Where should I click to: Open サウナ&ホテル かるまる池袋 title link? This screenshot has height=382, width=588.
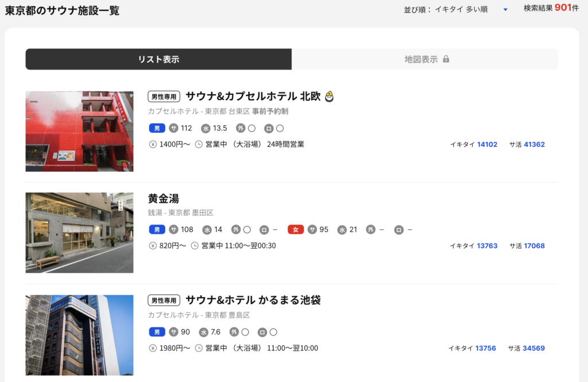[x=253, y=300]
